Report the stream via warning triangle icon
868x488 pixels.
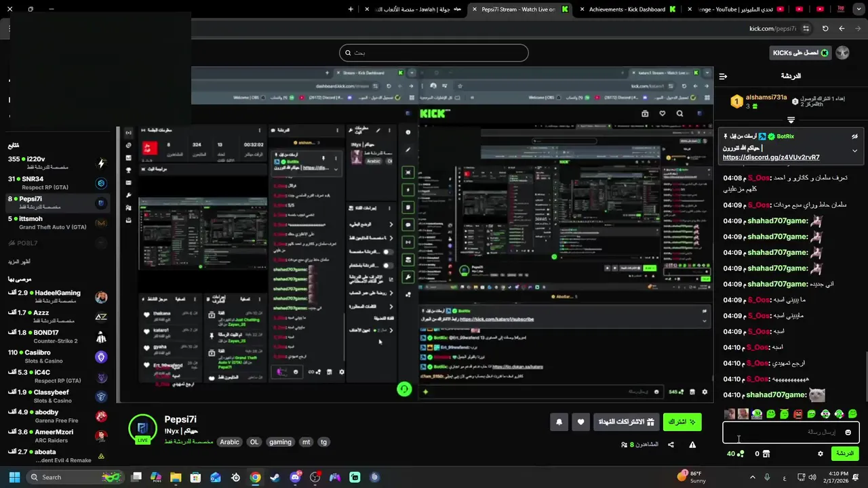click(692, 445)
